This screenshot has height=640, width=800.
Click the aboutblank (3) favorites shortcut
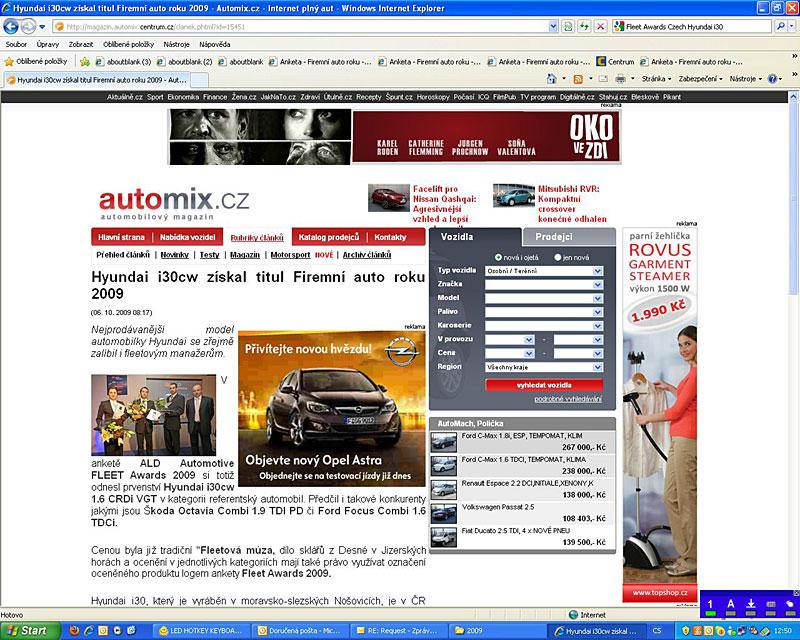pyautogui.click(x=123, y=62)
